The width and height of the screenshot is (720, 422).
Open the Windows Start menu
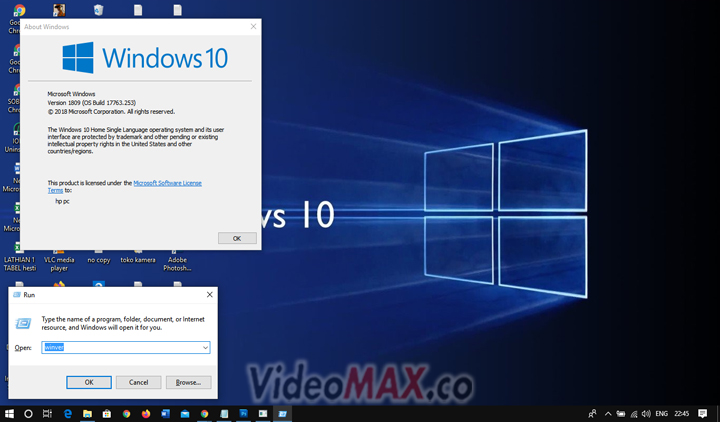click(x=9, y=414)
